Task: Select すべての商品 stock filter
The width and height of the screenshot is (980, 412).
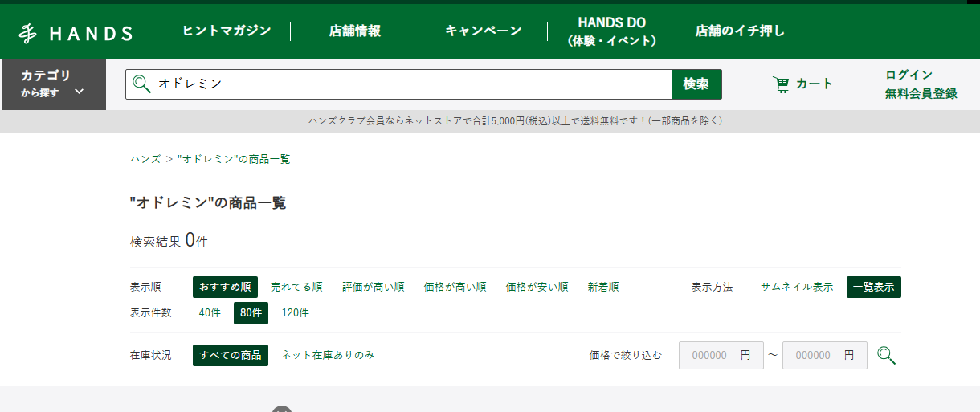Action: tap(231, 355)
